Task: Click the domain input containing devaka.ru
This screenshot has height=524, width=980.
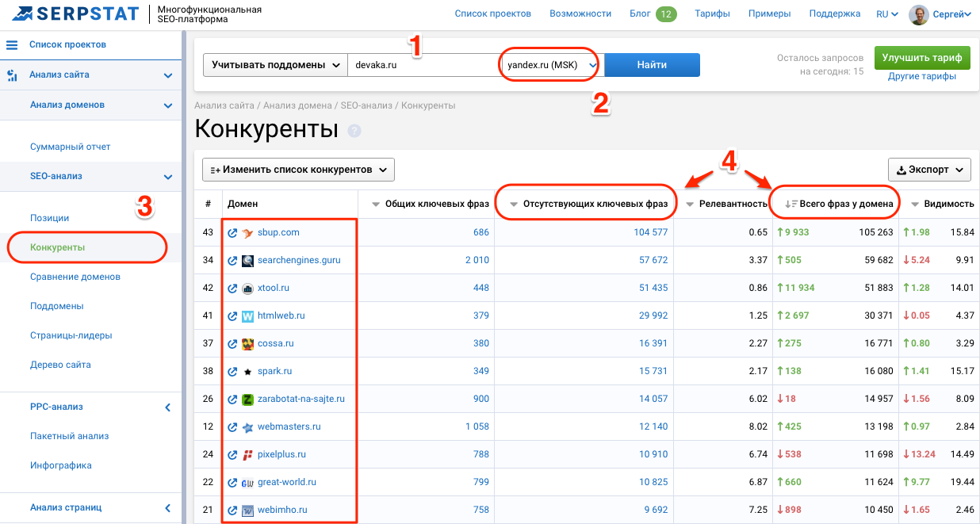Action: 420,63
